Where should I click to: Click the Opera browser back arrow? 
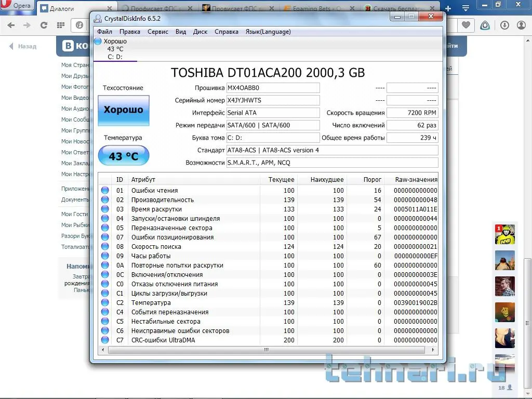point(11,25)
